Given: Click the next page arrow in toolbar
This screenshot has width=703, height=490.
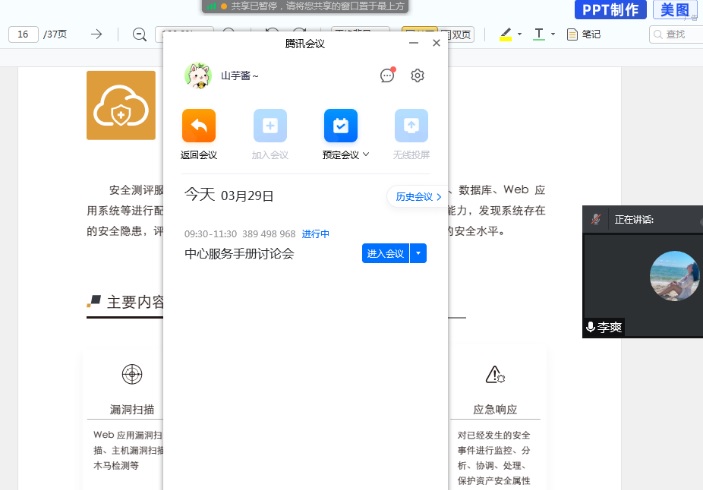Looking at the screenshot, I should (97, 35).
